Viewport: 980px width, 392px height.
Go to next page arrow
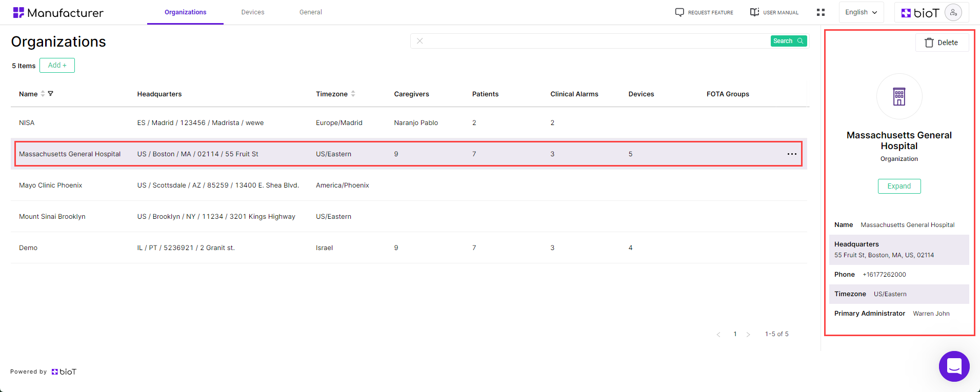click(748, 334)
